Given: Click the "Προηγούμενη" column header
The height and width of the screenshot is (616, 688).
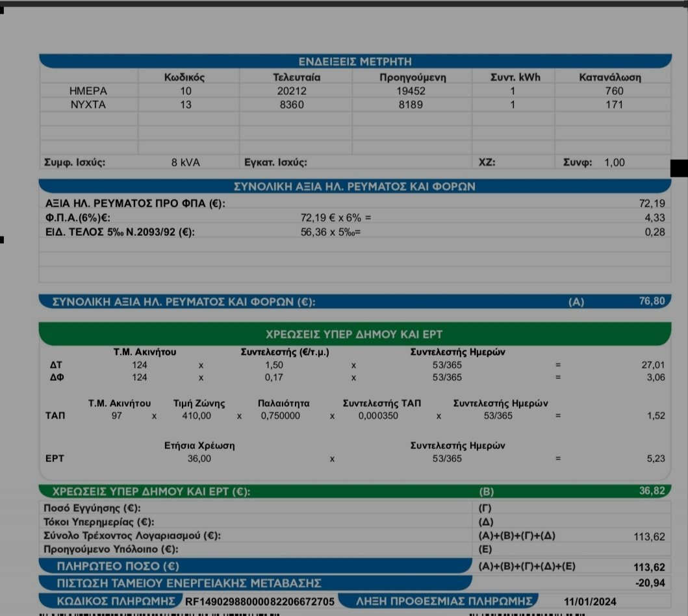Looking at the screenshot, I should [413, 77].
